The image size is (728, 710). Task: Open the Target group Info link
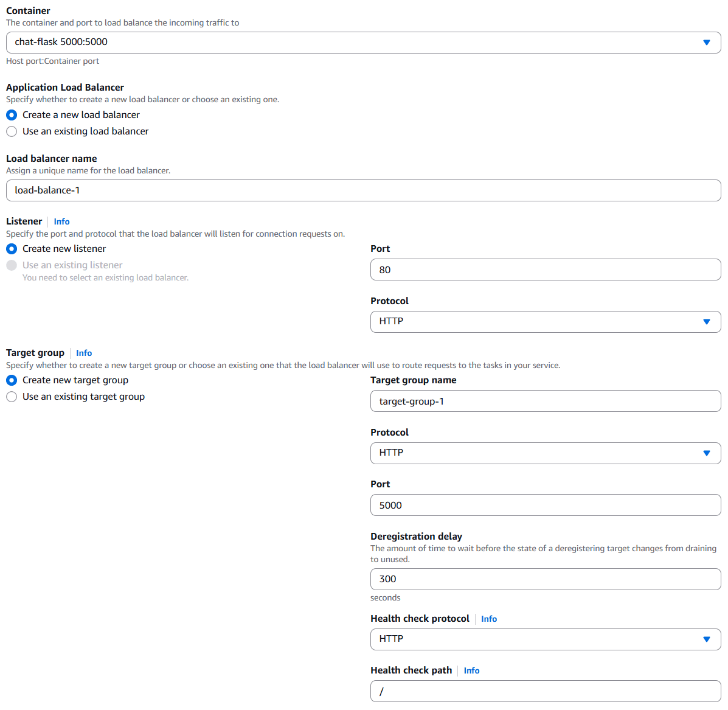[84, 353]
